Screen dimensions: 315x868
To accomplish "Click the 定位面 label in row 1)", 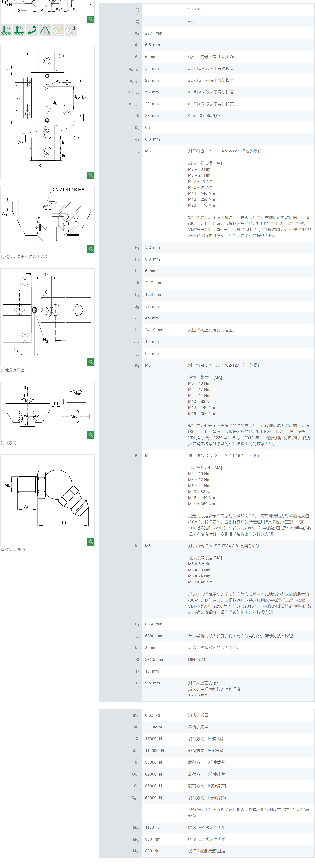I will pos(194,10).
